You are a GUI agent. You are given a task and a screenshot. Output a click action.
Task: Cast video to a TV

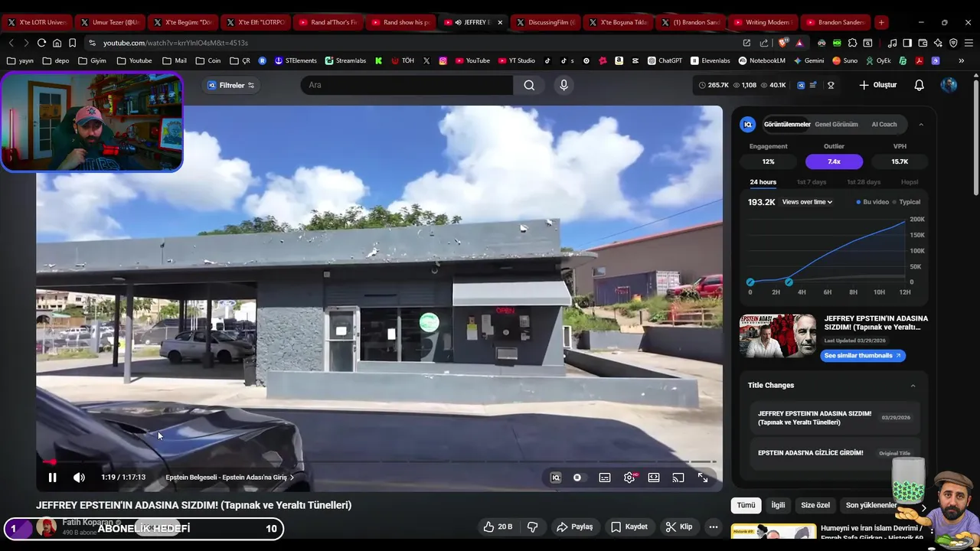[678, 478]
